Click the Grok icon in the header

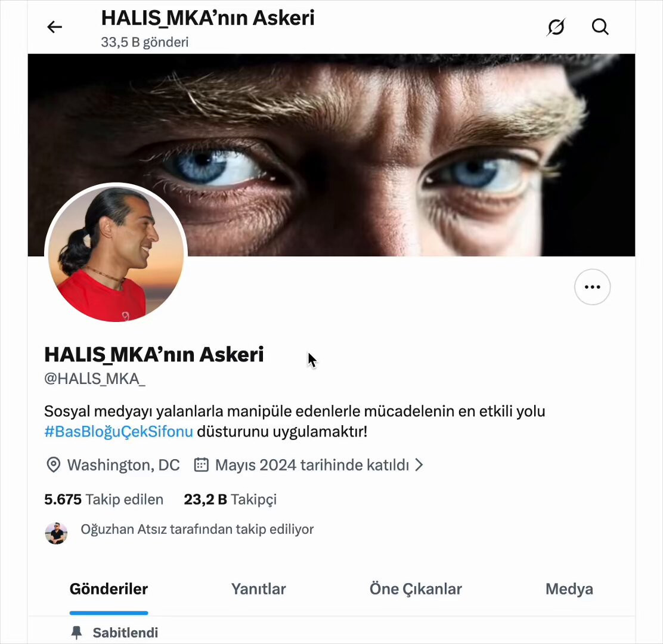click(556, 27)
